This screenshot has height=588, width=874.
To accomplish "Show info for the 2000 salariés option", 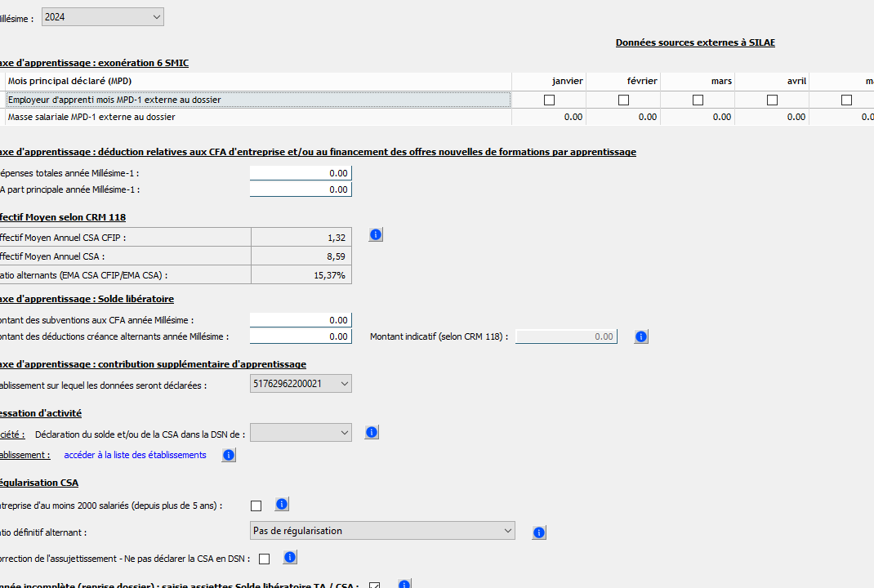I will click(x=282, y=505).
